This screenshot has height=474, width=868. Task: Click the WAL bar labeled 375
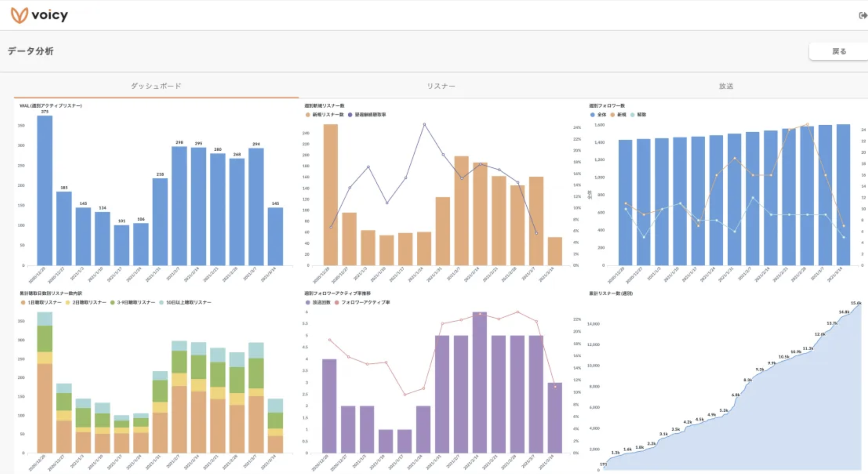pyautogui.click(x=45, y=190)
